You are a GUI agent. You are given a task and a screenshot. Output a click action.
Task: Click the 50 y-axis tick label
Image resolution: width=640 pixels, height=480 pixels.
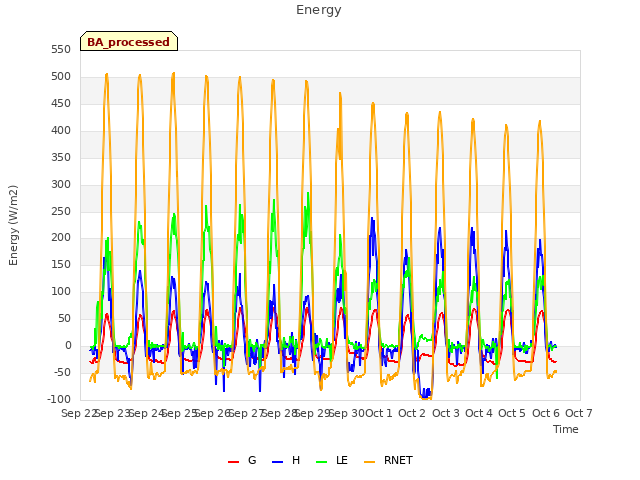tap(64, 318)
